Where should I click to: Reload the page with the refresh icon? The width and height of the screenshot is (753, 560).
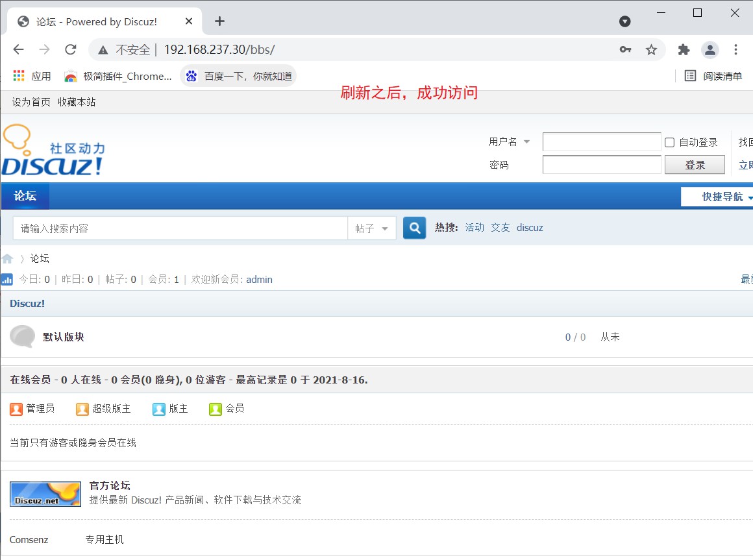[x=71, y=49]
